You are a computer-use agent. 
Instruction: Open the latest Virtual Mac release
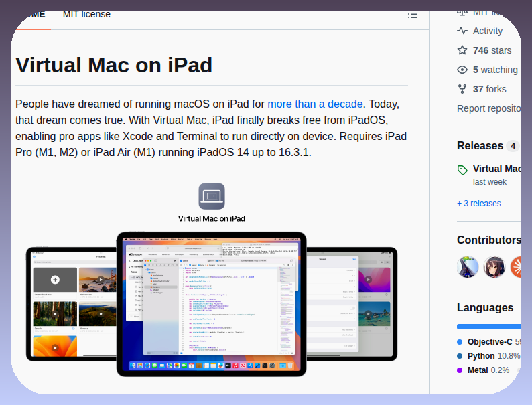point(496,169)
